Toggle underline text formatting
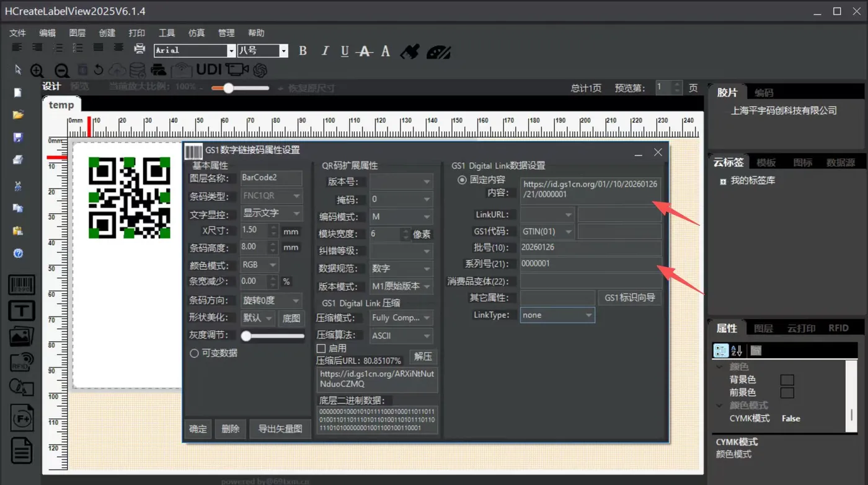The width and height of the screenshot is (868, 485). pyautogui.click(x=345, y=51)
